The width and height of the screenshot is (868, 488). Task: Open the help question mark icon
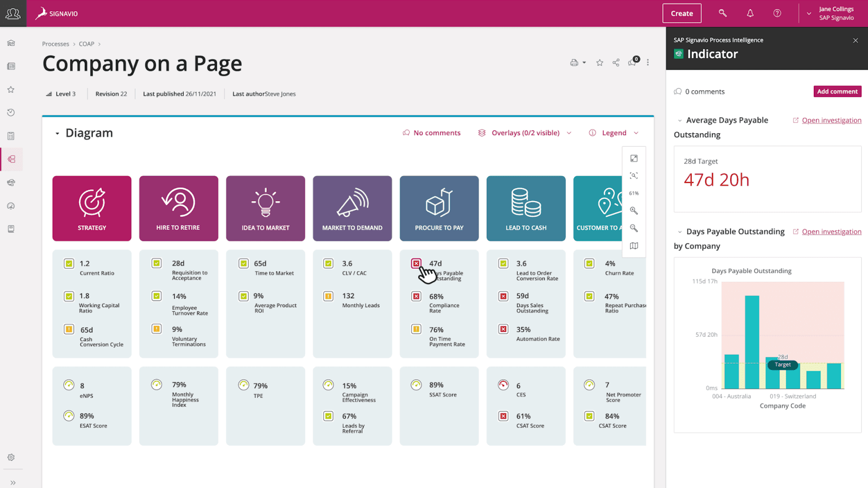tap(777, 13)
